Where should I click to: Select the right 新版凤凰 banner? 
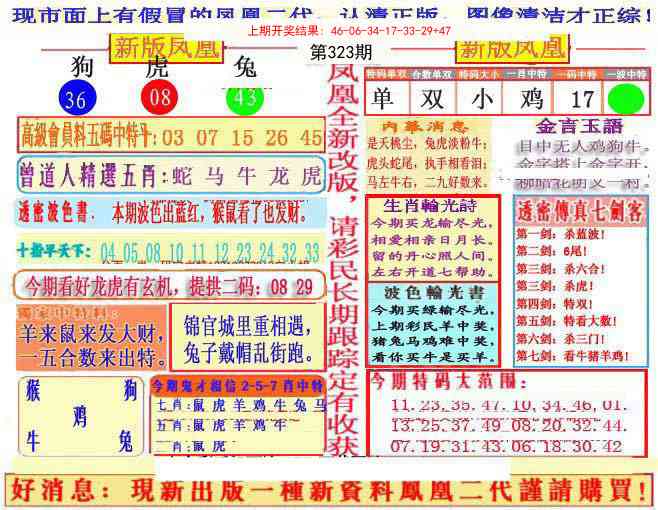pos(510,47)
